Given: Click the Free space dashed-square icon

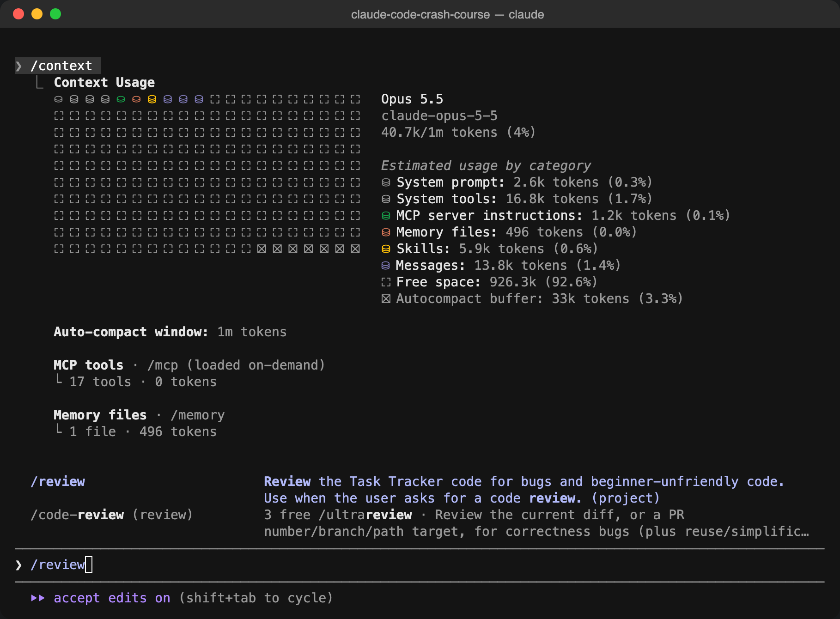Looking at the screenshot, I should click(x=386, y=282).
